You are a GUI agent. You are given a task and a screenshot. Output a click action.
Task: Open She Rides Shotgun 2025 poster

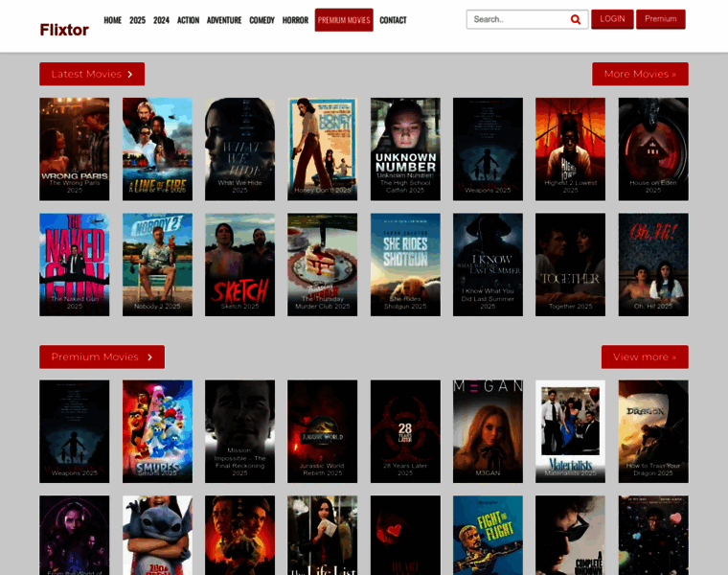pos(405,264)
